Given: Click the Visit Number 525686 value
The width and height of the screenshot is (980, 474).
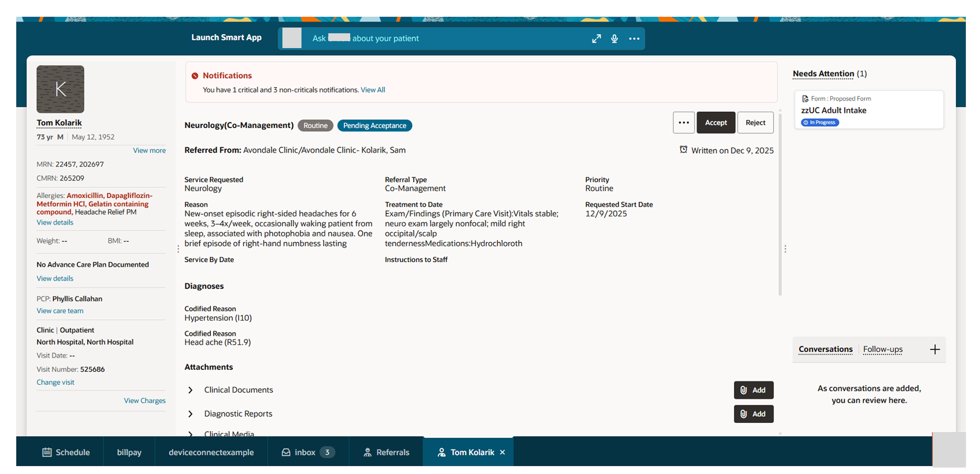Looking at the screenshot, I should point(93,369).
